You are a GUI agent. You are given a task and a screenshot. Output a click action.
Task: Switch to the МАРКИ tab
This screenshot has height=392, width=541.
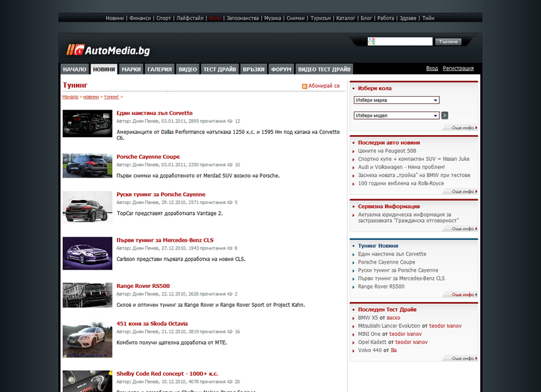[131, 70]
